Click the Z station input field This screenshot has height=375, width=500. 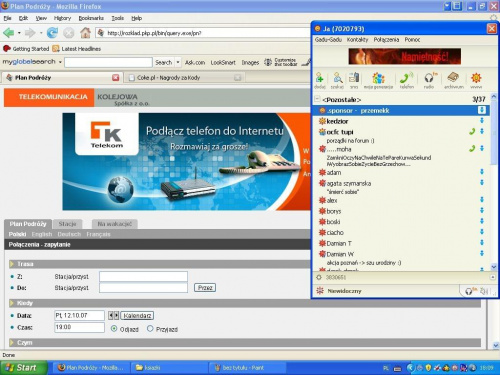143,276
